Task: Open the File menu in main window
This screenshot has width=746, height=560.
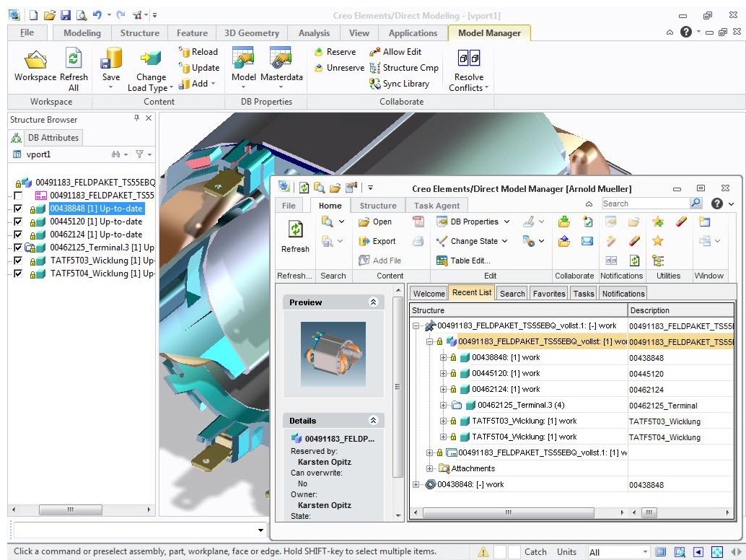Action: coord(27,32)
